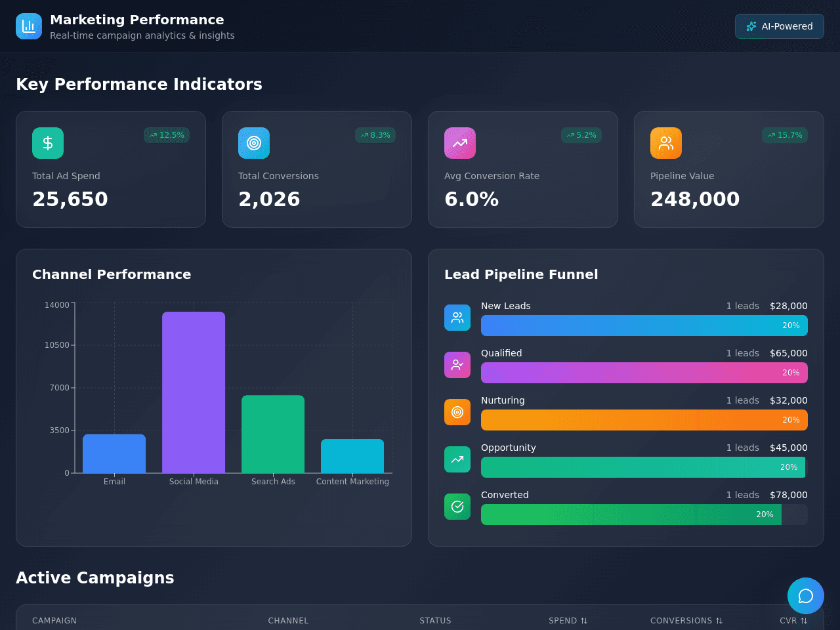840x630 pixels.
Task: Select the green Search Ads bar
Action: (273, 434)
